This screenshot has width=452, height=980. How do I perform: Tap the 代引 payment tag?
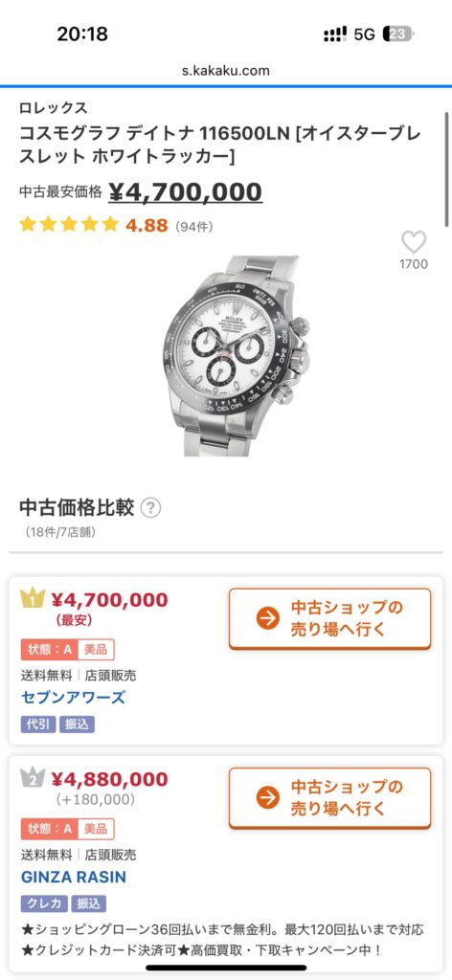click(x=38, y=724)
